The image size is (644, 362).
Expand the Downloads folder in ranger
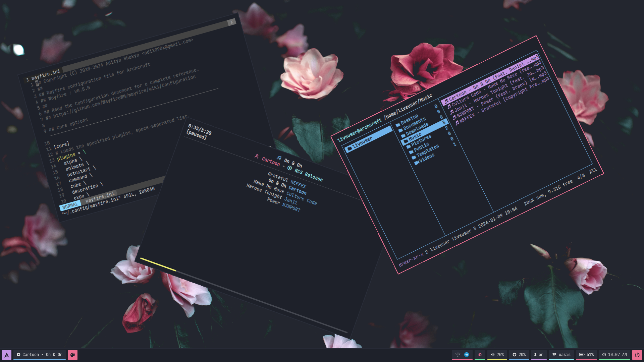tap(417, 129)
